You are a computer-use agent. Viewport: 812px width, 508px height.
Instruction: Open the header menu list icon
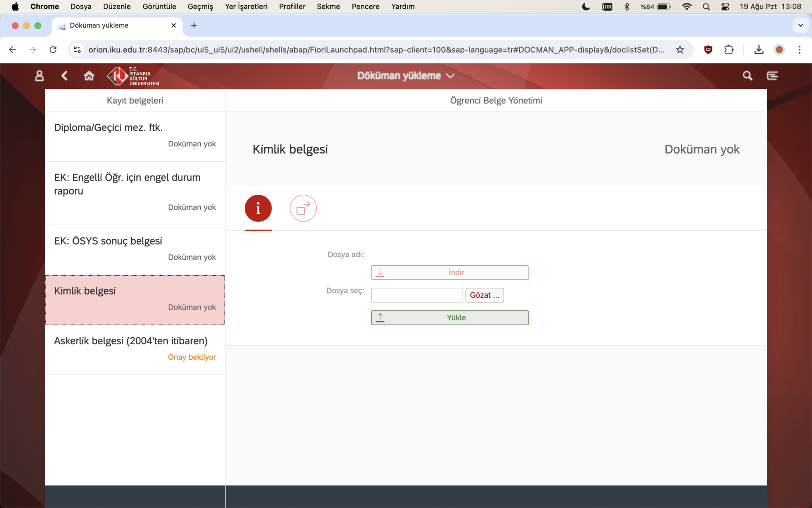point(772,76)
